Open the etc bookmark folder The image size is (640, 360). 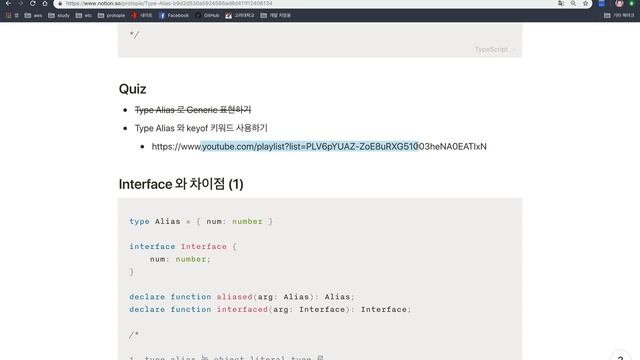click(84, 16)
